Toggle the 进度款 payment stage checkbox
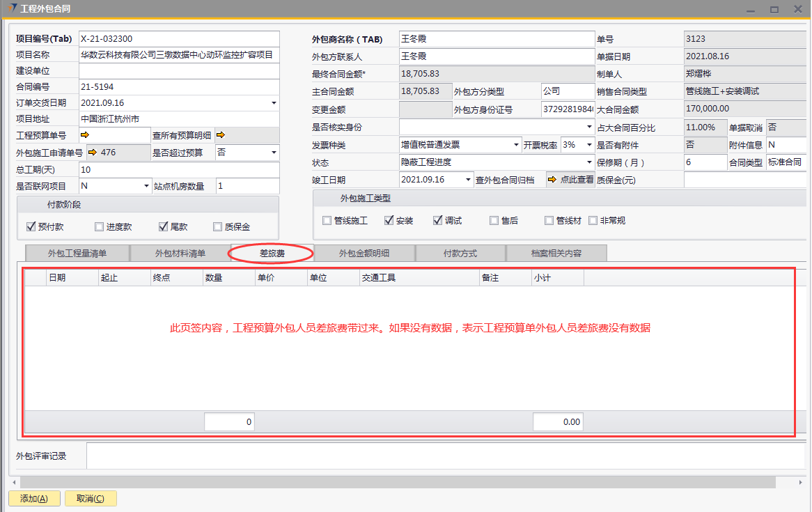The width and height of the screenshot is (812, 512). [x=99, y=226]
